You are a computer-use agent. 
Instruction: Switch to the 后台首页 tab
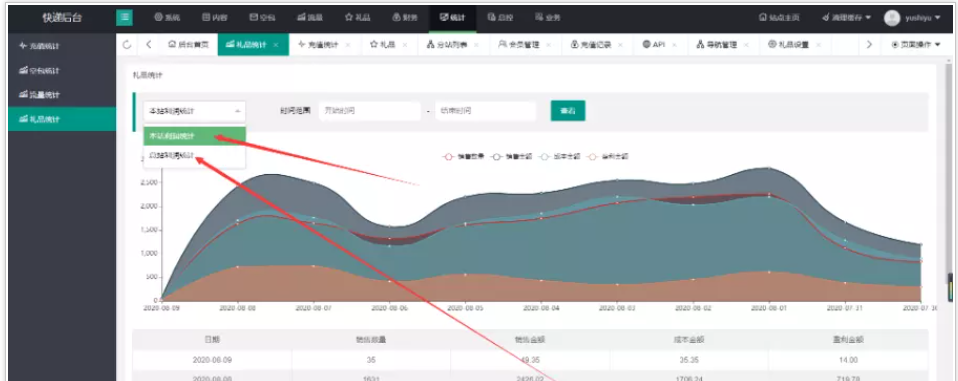pyautogui.click(x=189, y=45)
